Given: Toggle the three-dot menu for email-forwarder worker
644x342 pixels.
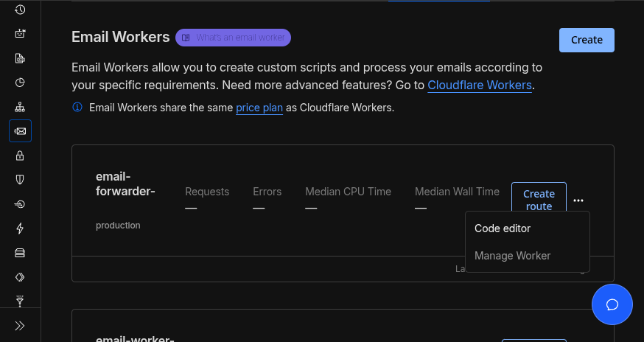Looking at the screenshot, I should [578, 200].
